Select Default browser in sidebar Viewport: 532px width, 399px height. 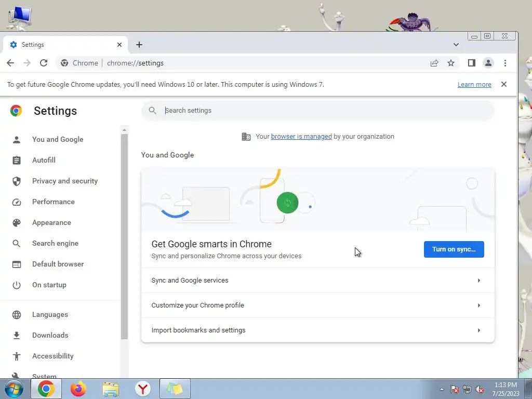tap(58, 264)
